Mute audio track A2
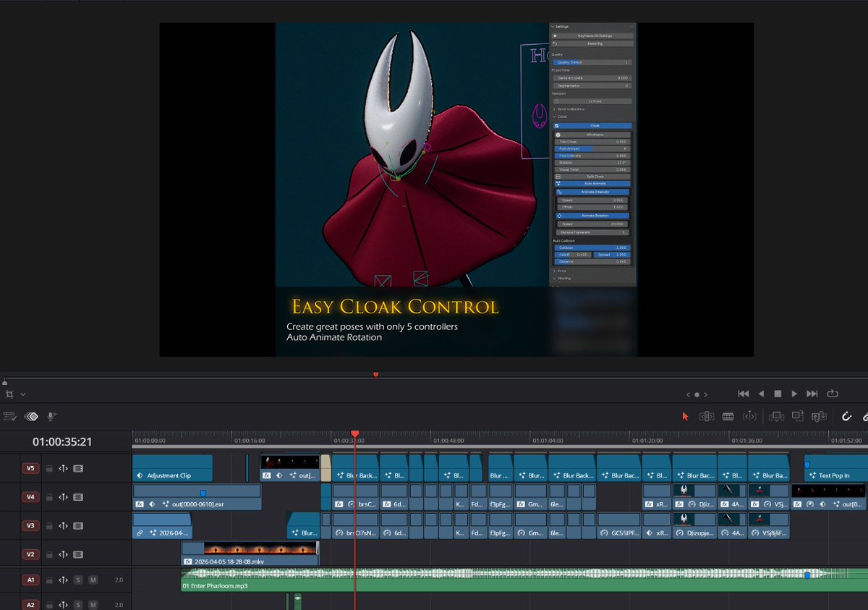The width and height of the screenshot is (868, 610). click(93, 604)
